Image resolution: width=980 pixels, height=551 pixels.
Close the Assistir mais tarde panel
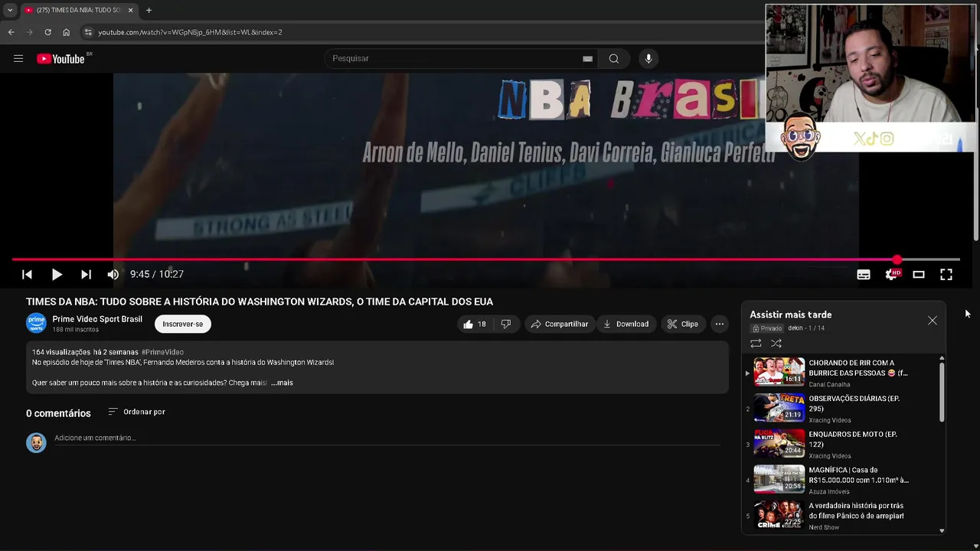933,321
